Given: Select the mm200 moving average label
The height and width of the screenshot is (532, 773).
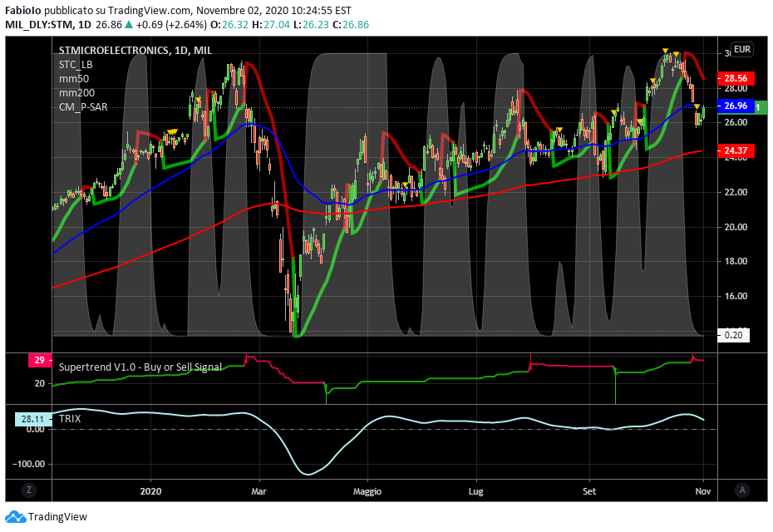Looking at the screenshot, I should pyautogui.click(x=76, y=93).
